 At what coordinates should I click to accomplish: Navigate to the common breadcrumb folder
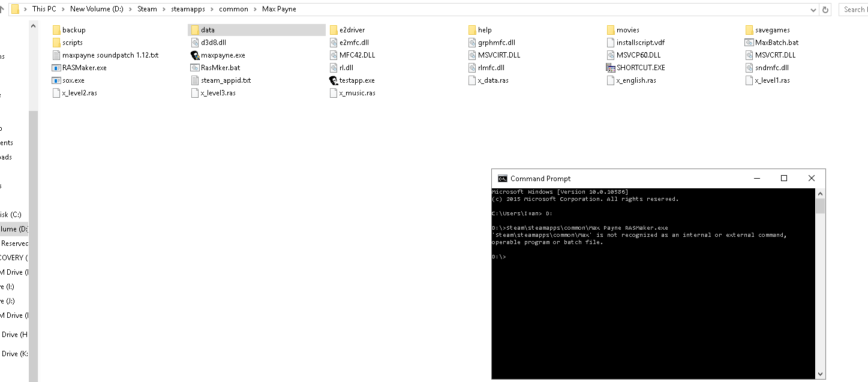tap(233, 10)
